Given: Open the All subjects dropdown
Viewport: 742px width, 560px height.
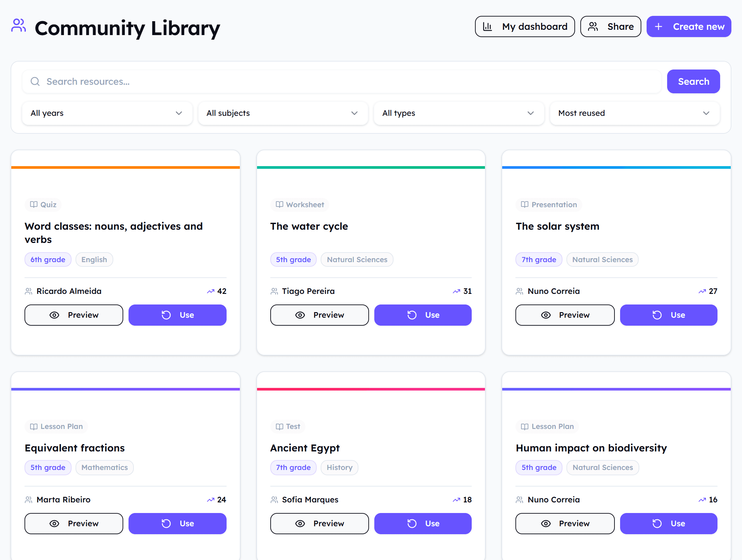Looking at the screenshot, I should click(x=283, y=113).
